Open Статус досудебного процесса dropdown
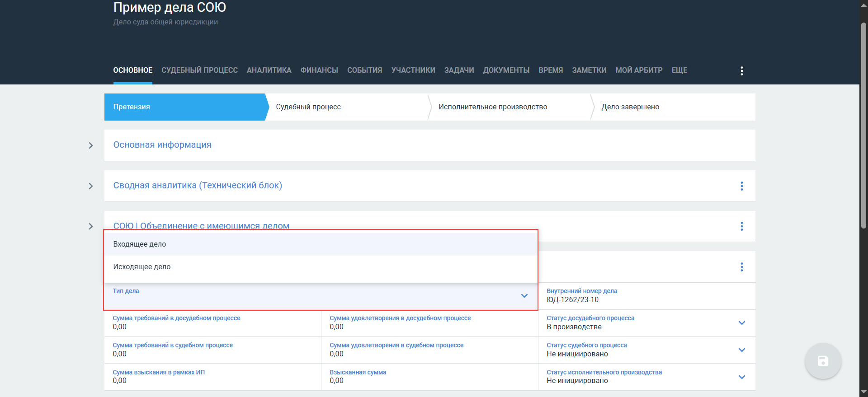 coord(741,323)
